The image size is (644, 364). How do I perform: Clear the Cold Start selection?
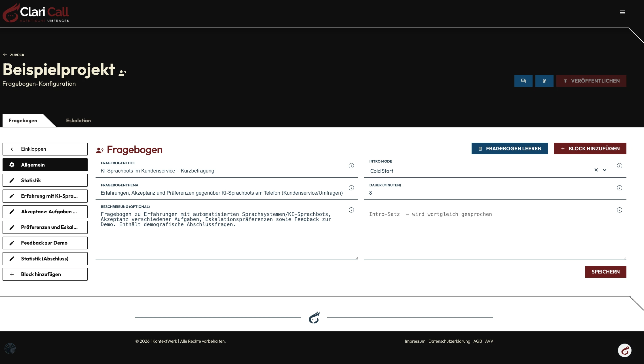596,170
